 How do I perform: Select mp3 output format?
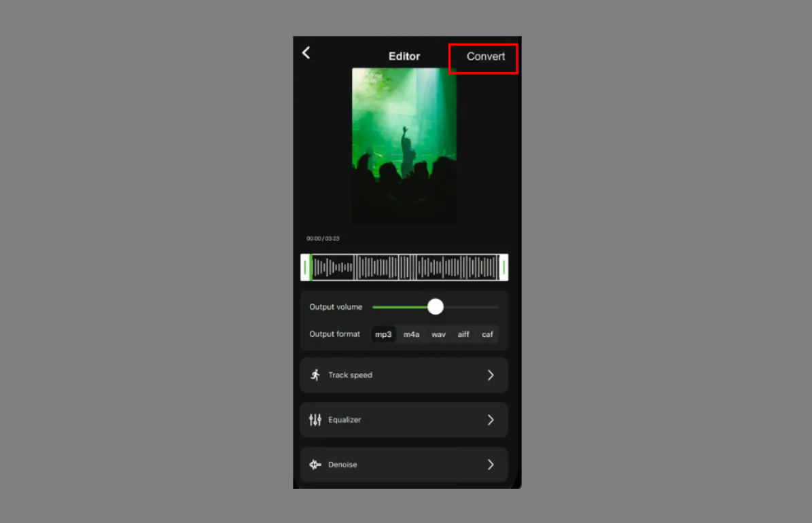click(x=383, y=334)
